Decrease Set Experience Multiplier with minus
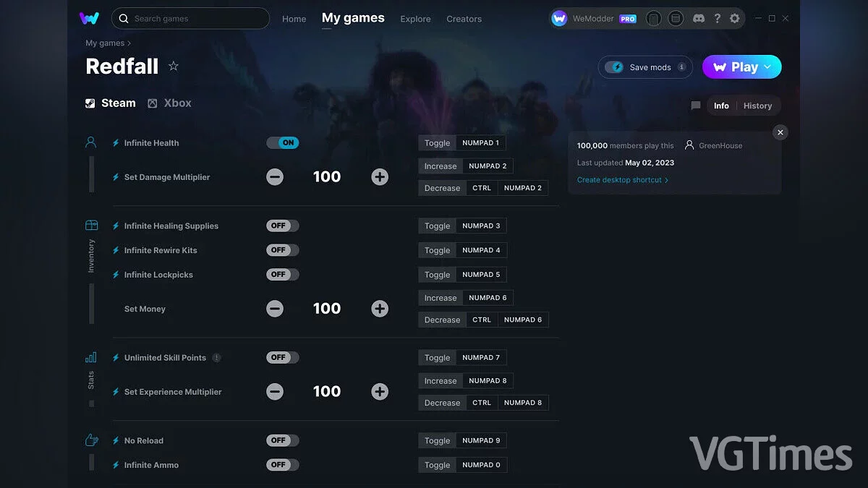868x488 pixels. pyautogui.click(x=275, y=392)
